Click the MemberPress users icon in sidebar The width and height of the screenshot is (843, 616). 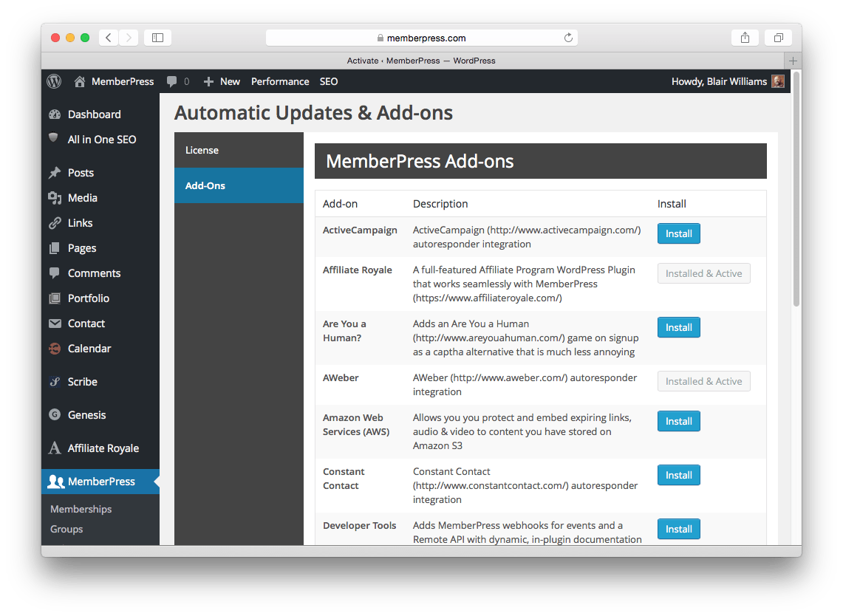[x=56, y=482]
